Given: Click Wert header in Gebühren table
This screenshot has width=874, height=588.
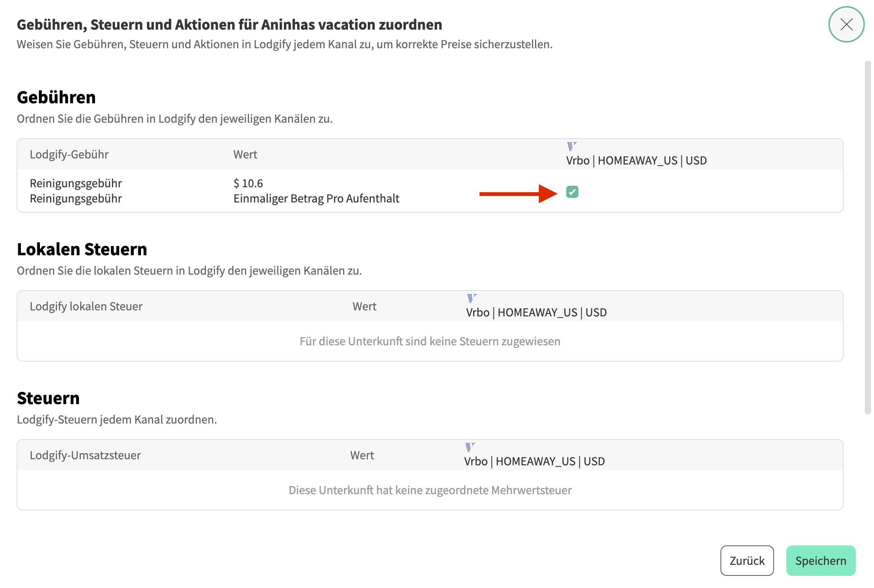Looking at the screenshot, I should pyautogui.click(x=245, y=155).
